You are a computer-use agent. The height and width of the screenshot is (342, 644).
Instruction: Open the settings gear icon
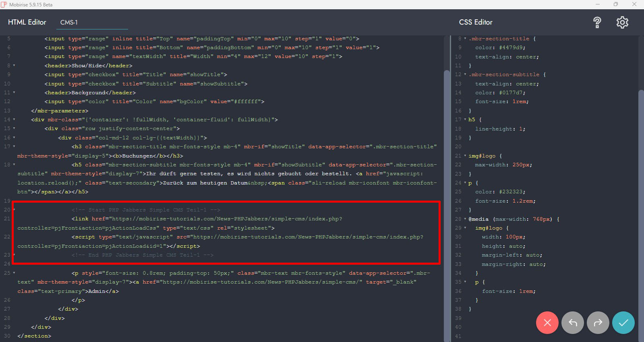[622, 23]
